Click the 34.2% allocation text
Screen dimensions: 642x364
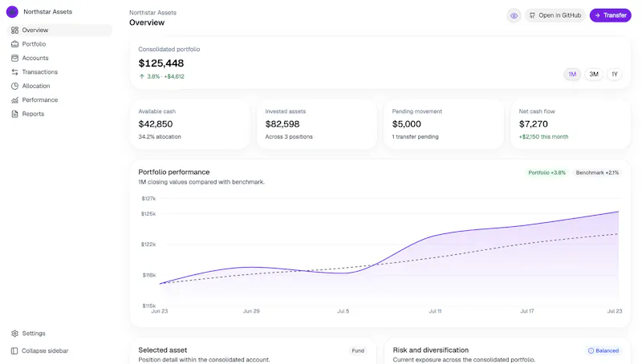159,136
